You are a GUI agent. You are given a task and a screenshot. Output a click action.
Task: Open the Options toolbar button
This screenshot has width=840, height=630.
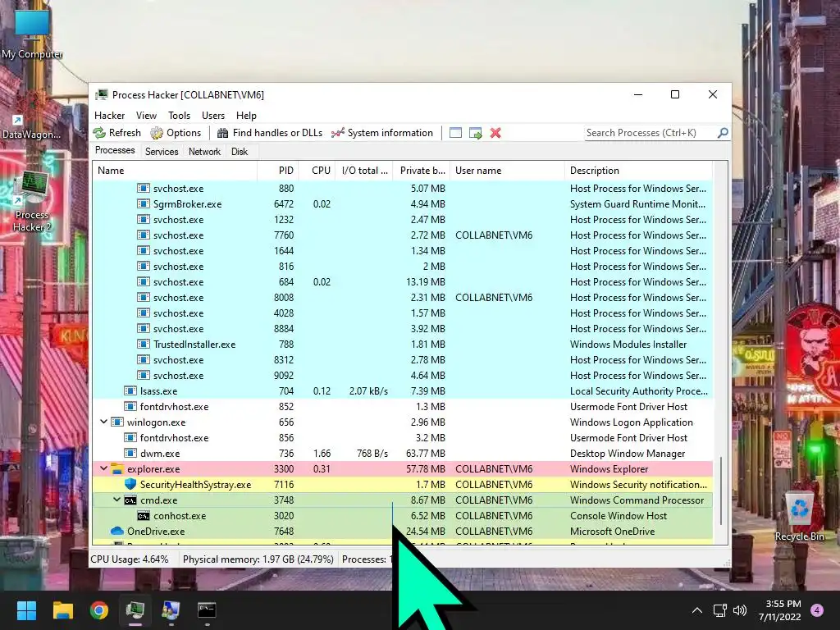(176, 133)
